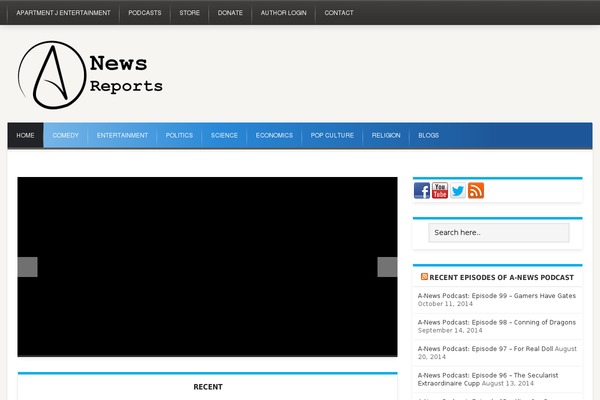Open the Facebook social icon
600x400 pixels.
tap(422, 191)
